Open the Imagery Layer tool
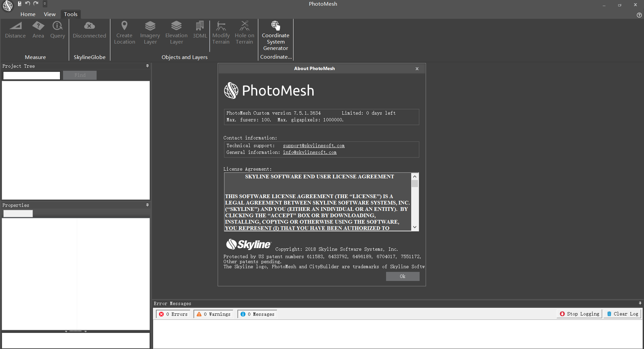Screen dimensions: 644x349 click(150, 32)
